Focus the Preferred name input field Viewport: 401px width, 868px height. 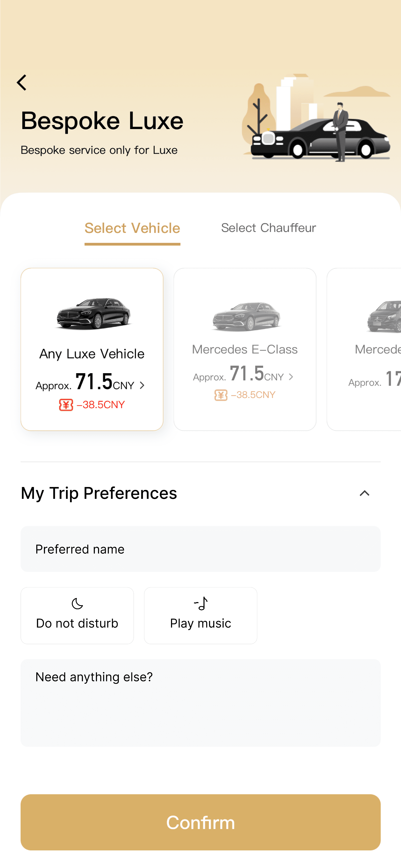click(x=200, y=549)
